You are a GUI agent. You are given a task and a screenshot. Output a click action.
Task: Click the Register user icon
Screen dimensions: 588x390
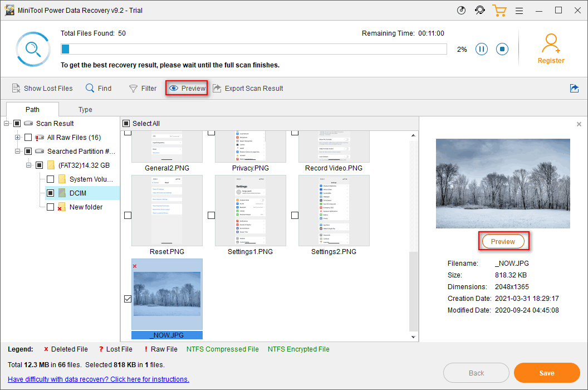click(x=551, y=43)
